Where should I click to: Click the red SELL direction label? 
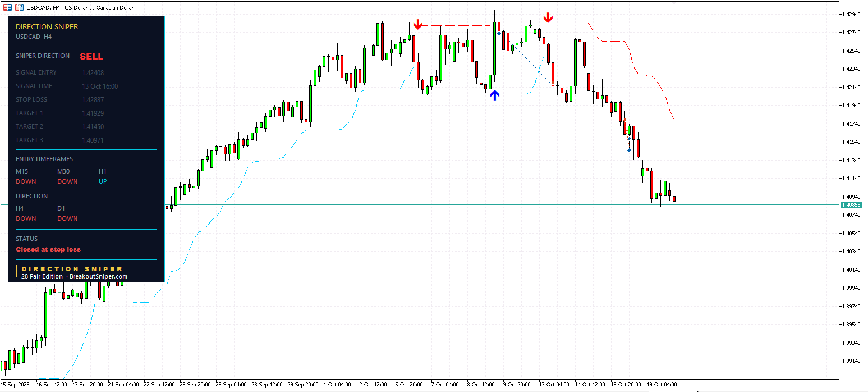pyautogui.click(x=91, y=56)
